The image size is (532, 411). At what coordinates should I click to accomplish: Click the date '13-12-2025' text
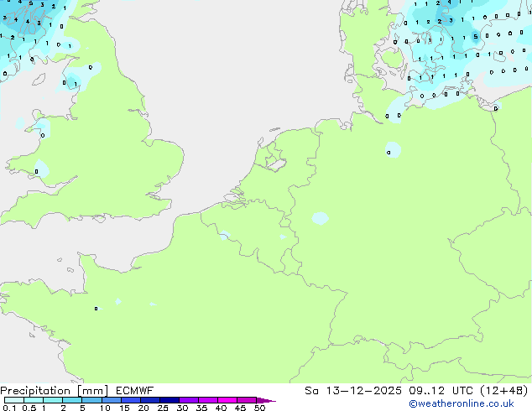pyautogui.click(x=363, y=391)
